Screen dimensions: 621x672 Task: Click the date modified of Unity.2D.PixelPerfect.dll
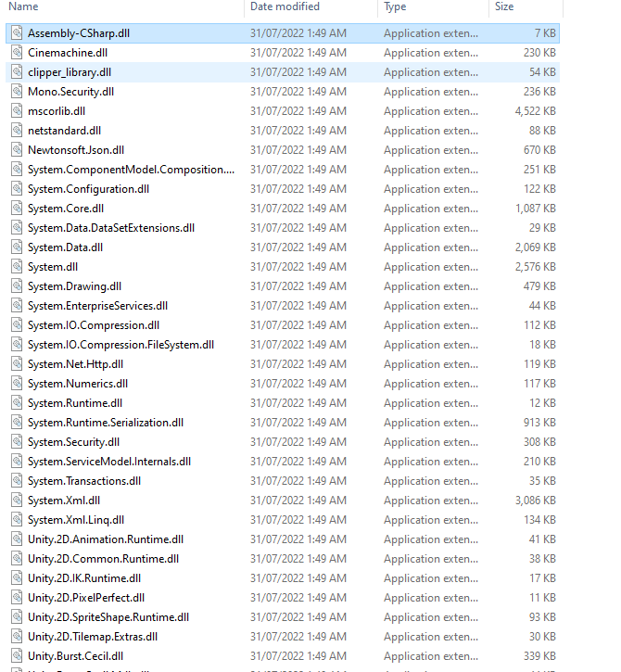298,598
